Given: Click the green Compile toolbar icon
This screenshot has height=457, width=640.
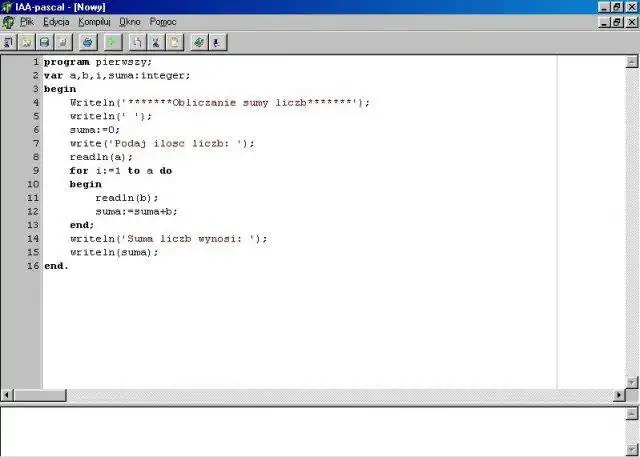Looking at the screenshot, I should click(x=199, y=42).
